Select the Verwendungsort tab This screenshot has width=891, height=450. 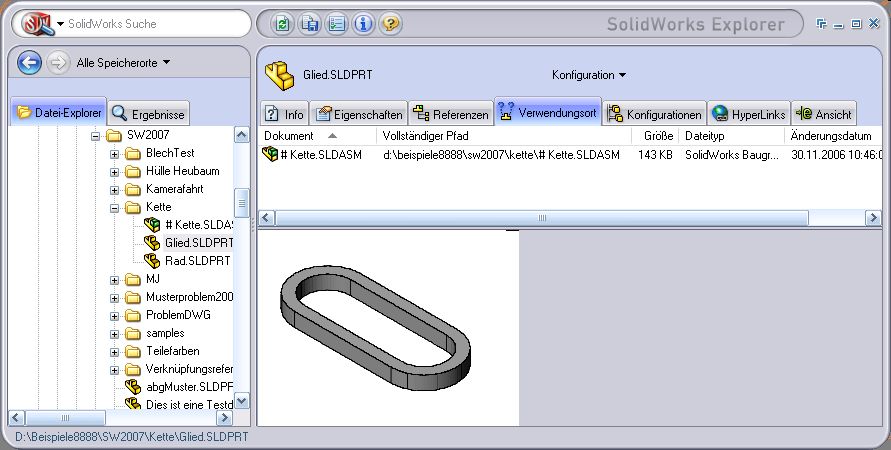point(548,112)
